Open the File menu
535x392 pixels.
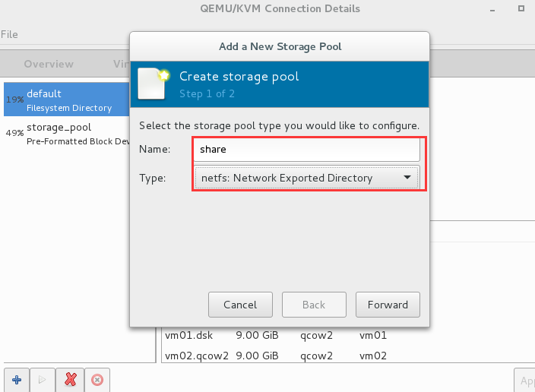coord(9,34)
